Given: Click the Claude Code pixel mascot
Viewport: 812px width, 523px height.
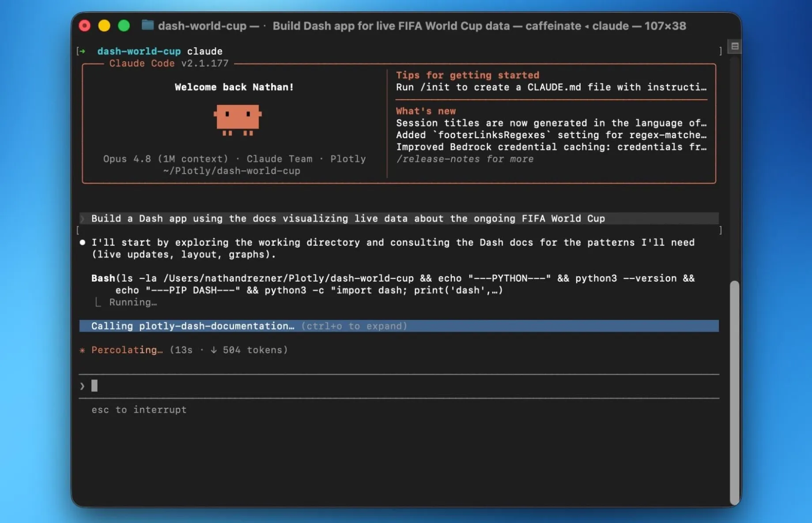Looking at the screenshot, I should tap(238, 120).
